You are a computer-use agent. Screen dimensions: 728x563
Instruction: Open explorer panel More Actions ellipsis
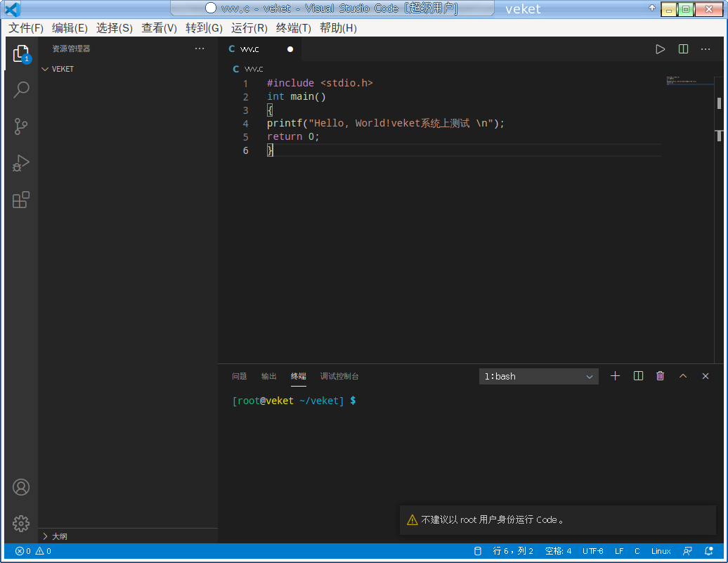[x=200, y=48]
